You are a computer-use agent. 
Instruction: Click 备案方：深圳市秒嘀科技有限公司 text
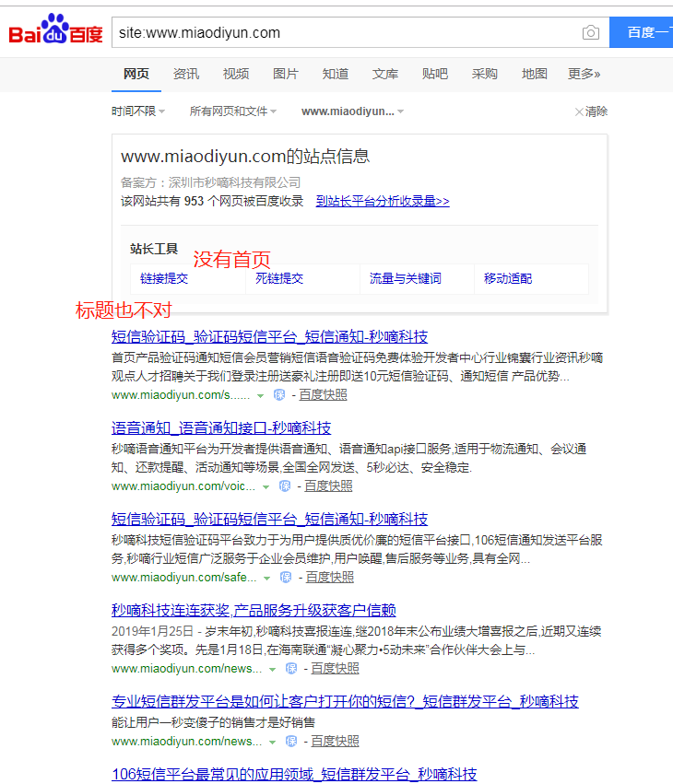click(210, 182)
